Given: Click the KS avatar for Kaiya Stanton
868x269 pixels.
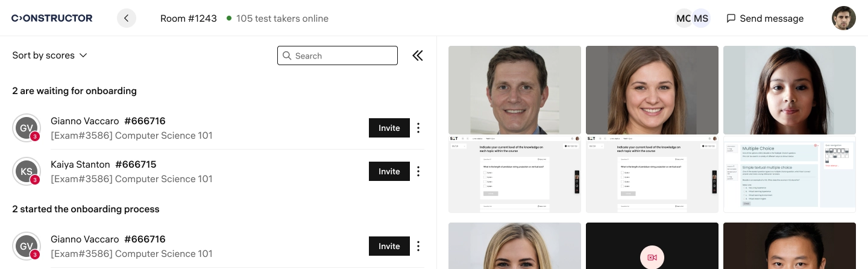Looking at the screenshot, I should [27, 171].
